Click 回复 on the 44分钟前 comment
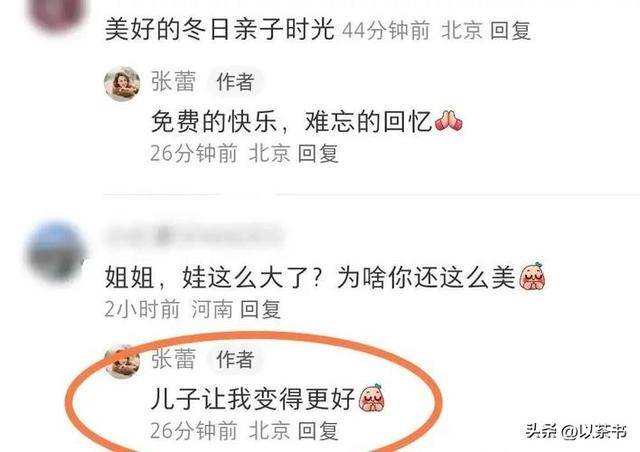640x452 pixels. coord(510,31)
